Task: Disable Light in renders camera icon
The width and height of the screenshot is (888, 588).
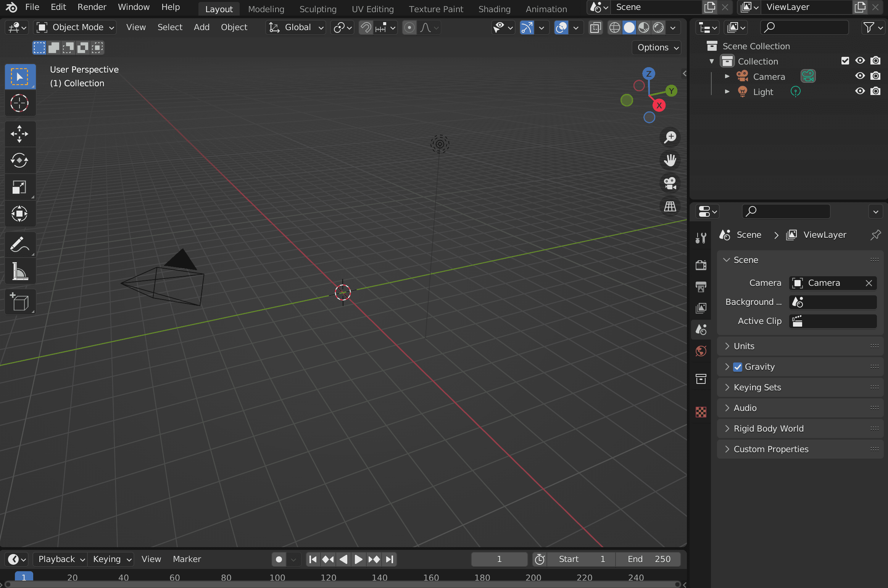Action: (875, 91)
